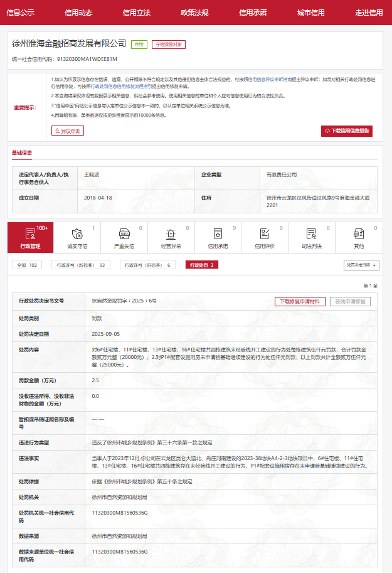This screenshot has width=392, height=573.
Task: Click 处罚机关 value 徐州市自然资源和规划局
Action: pyautogui.click(x=119, y=497)
